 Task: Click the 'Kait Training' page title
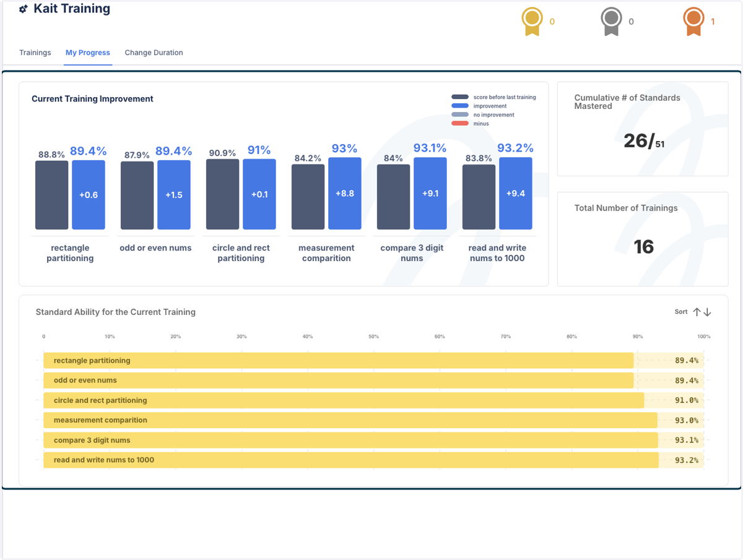pyautogui.click(x=72, y=9)
